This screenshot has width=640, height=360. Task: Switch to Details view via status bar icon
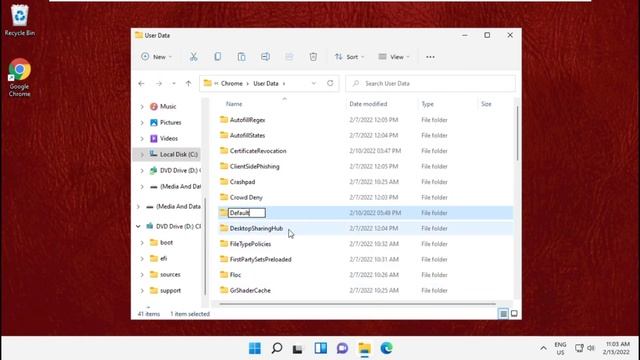tap(503, 313)
